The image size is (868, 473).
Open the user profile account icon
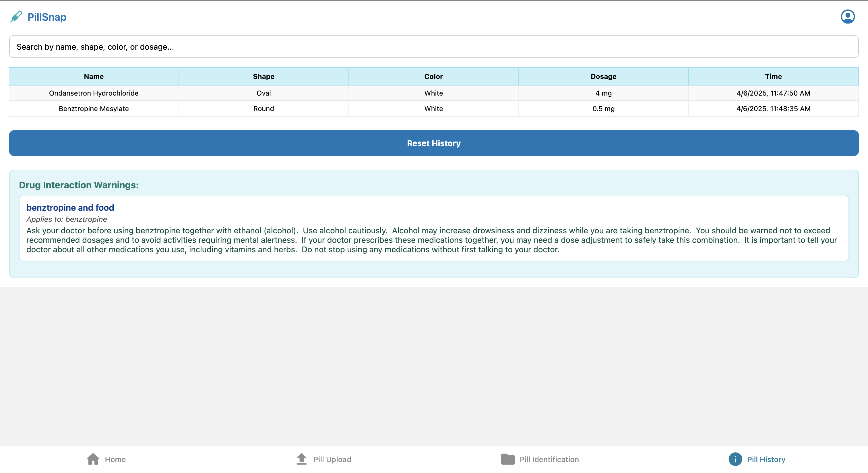point(847,17)
